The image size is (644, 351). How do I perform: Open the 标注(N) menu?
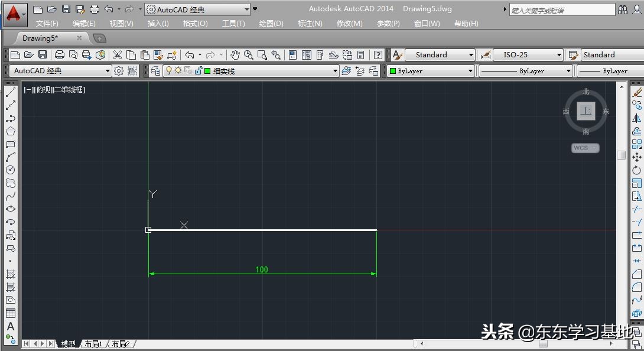point(310,24)
